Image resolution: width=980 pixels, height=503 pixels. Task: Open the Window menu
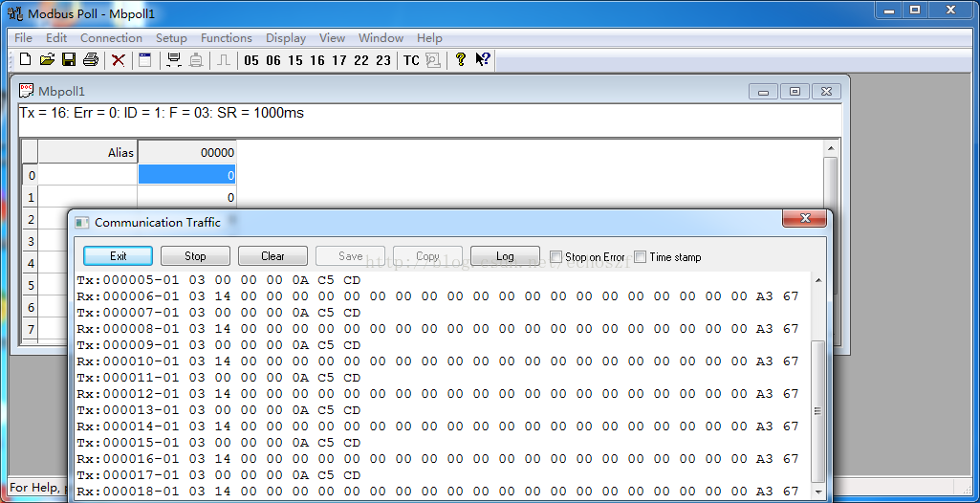coord(381,38)
